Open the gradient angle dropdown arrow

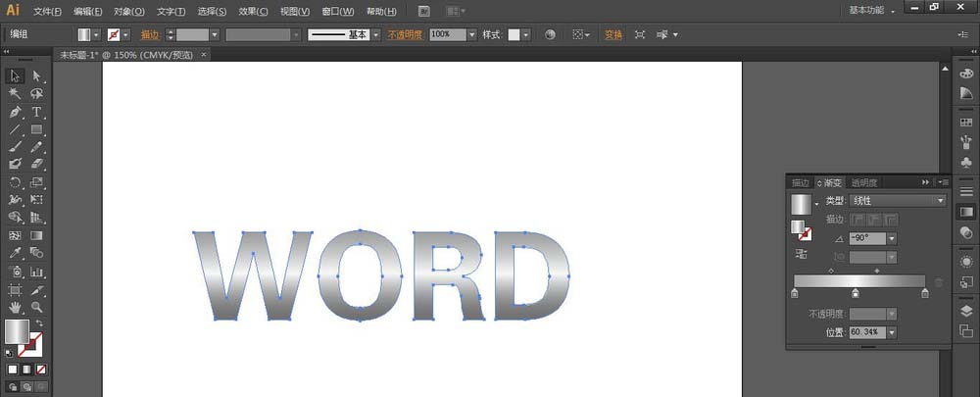pyautogui.click(x=892, y=238)
